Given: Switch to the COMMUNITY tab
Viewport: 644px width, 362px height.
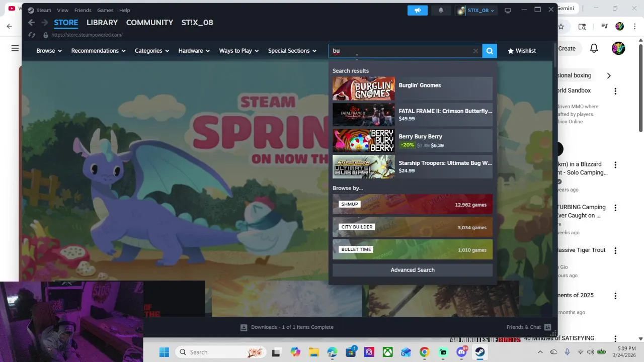Looking at the screenshot, I should (x=149, y=23).
